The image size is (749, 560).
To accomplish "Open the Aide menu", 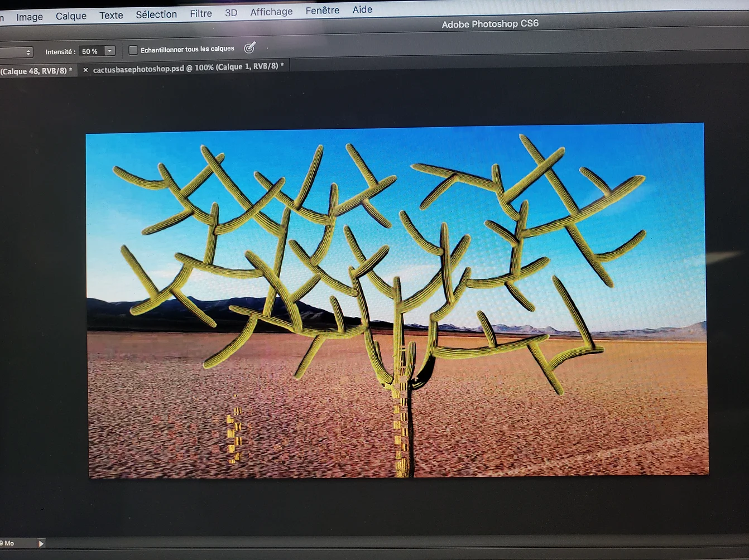I will click(x=362, y=9).
